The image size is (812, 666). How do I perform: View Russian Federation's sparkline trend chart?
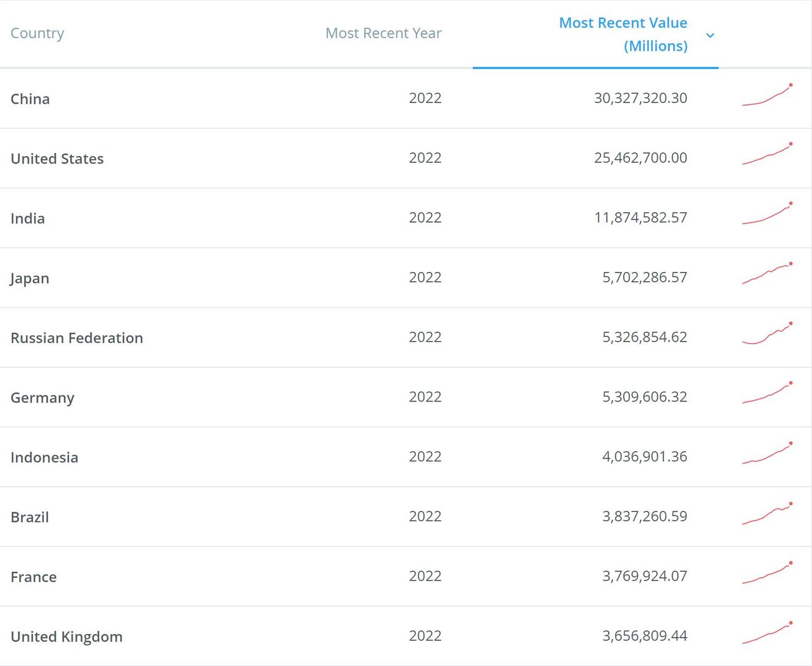pos(767,333)
